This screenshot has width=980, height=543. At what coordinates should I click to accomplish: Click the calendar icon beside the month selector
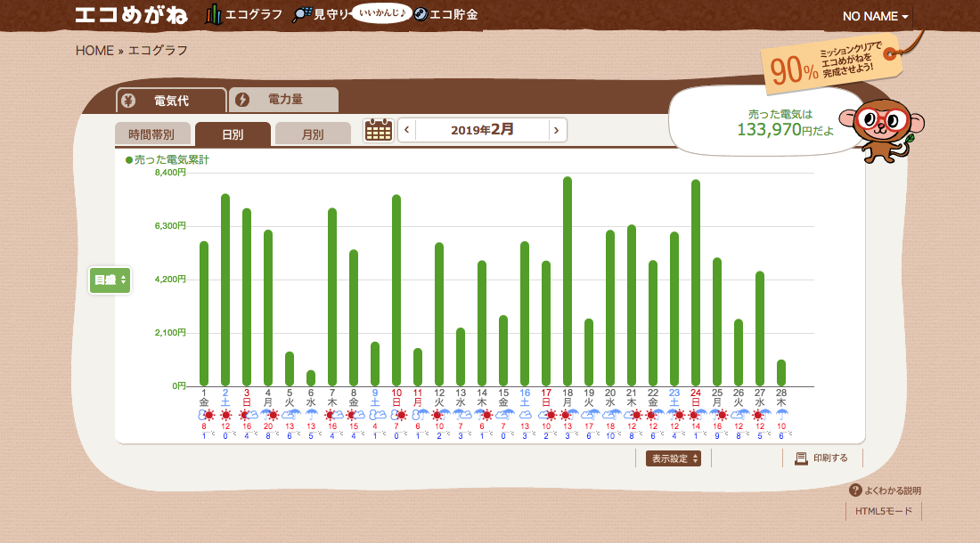(x=379, y=130)
